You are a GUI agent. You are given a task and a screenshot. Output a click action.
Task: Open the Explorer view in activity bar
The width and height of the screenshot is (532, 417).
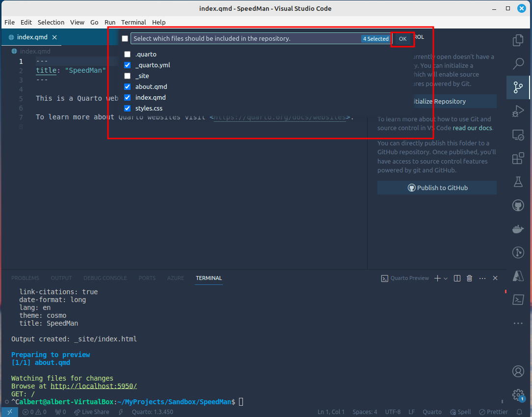tap(518, 40)
